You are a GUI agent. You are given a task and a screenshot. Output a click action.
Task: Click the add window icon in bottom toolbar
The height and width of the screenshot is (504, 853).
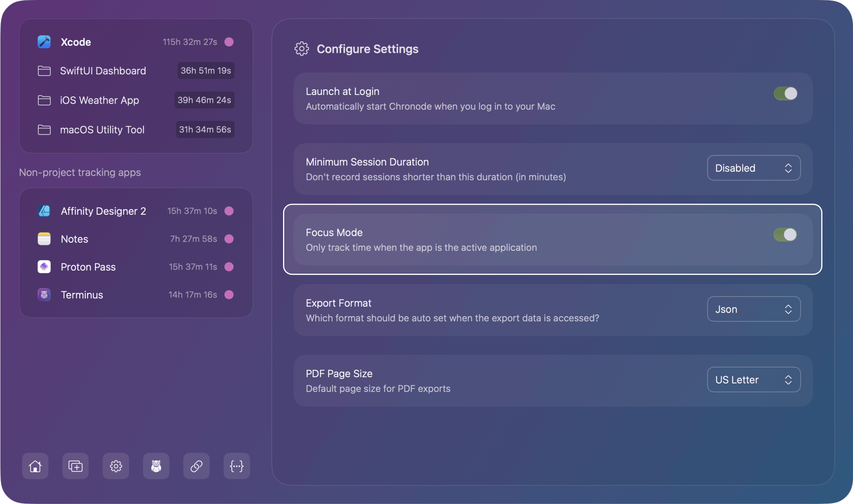[x=76, y=466]
